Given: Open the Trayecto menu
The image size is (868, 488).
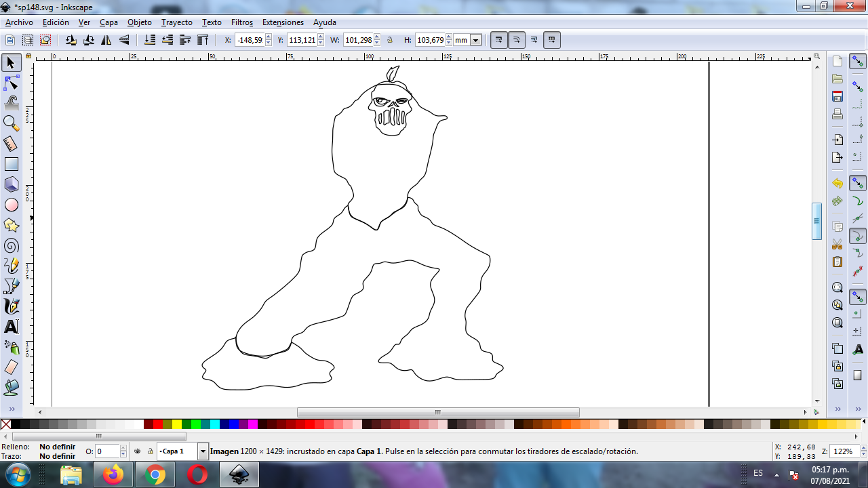Looking at the screenshot, I should pos(177,22).
